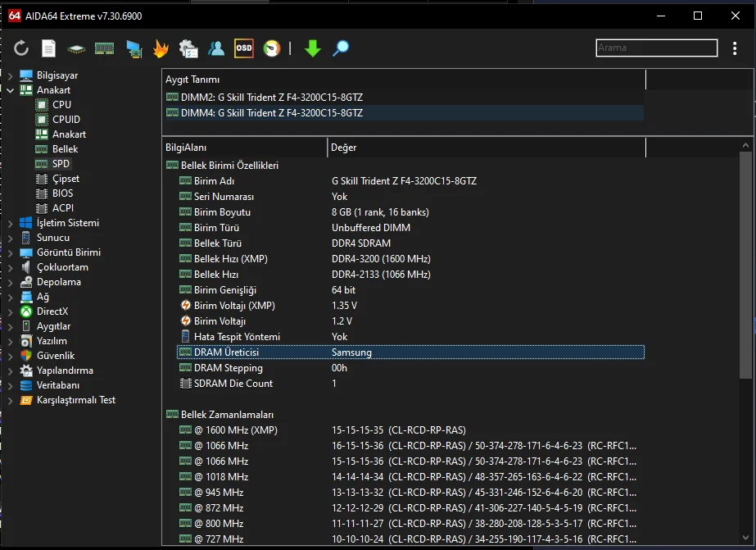
Task: Launch the System Stability Test flame icon
Action: 161,48
